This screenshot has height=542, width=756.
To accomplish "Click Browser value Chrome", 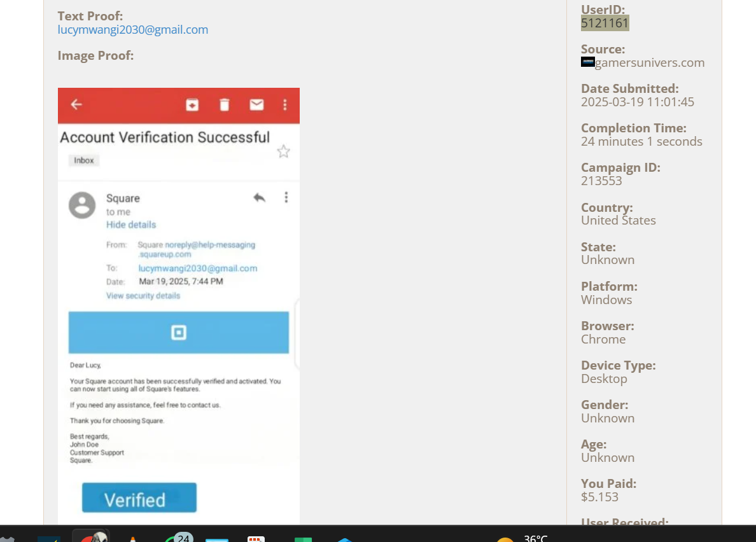I will 603,339.
